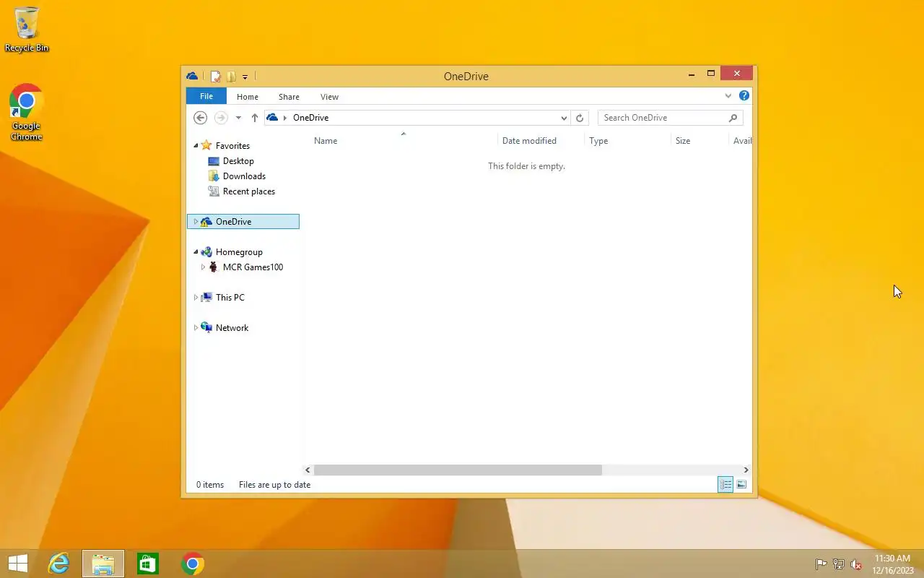Go up one level with Up arrow
Screen dimensions: 924x578
click(255, 118)
